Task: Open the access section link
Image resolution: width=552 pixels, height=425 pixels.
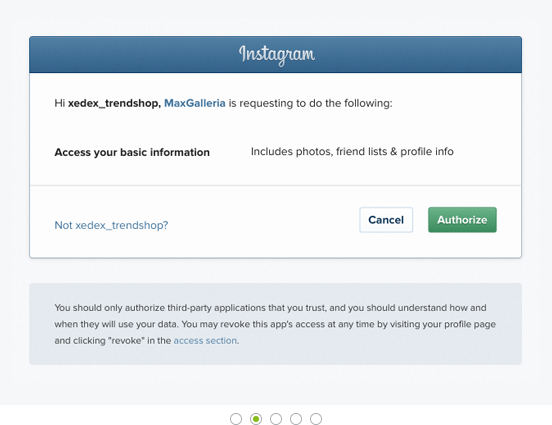Action: click(x=205, y=340)
